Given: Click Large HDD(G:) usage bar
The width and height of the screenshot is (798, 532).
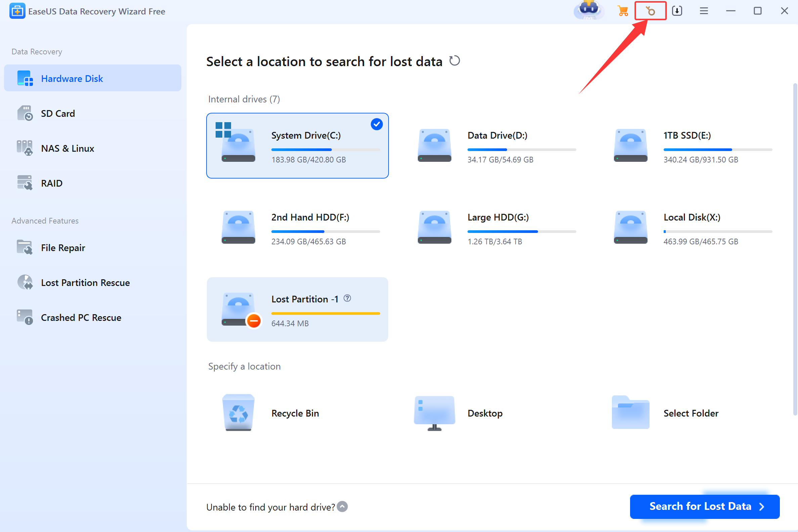Looking at the screenshot, I should pos(521,231).
